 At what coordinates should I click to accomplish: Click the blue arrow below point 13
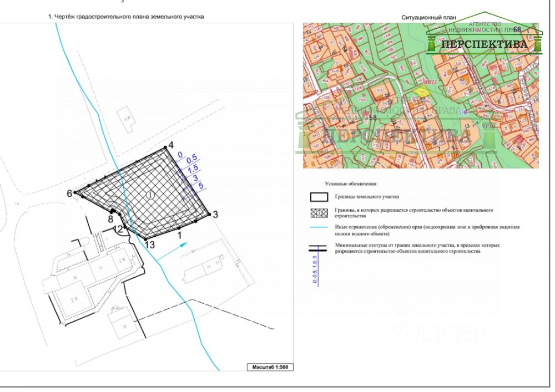click(x=171, y=252)
